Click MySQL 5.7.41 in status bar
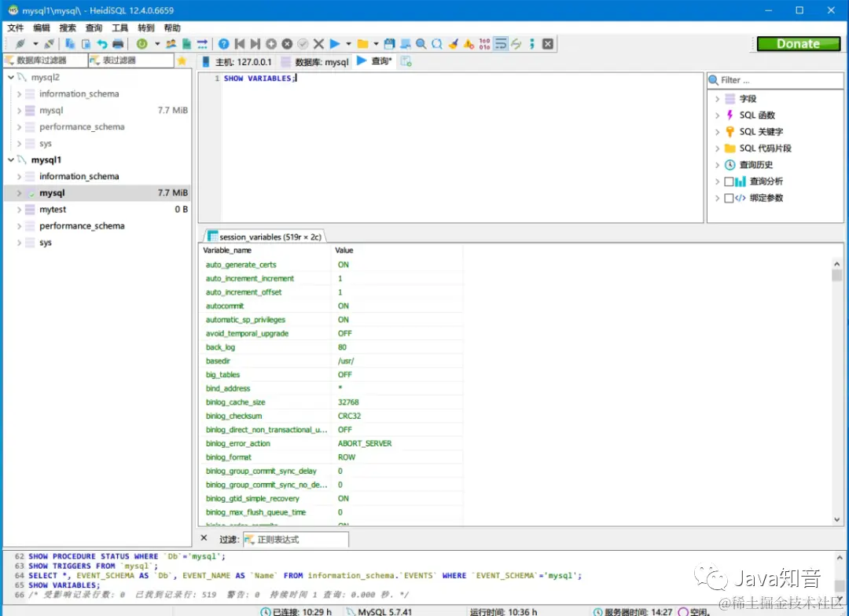Screen dimensions: 849x616 click(384, 611)
